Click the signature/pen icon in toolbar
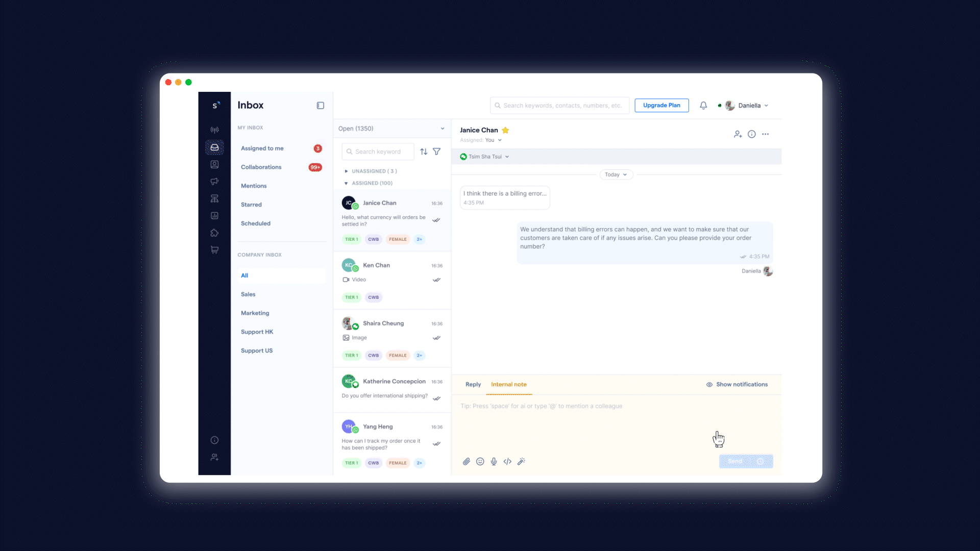Screen dimensions: 980x551 (521, 461)
